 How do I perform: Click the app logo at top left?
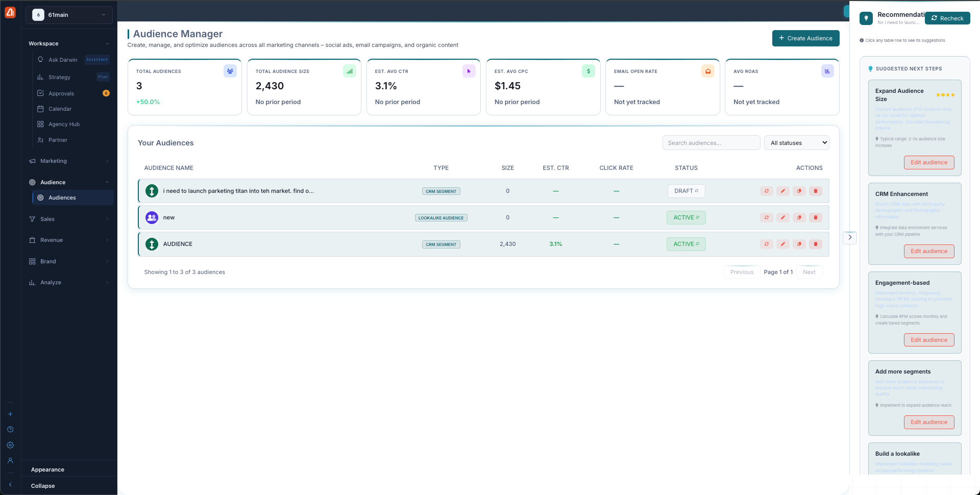click(10, 13)
